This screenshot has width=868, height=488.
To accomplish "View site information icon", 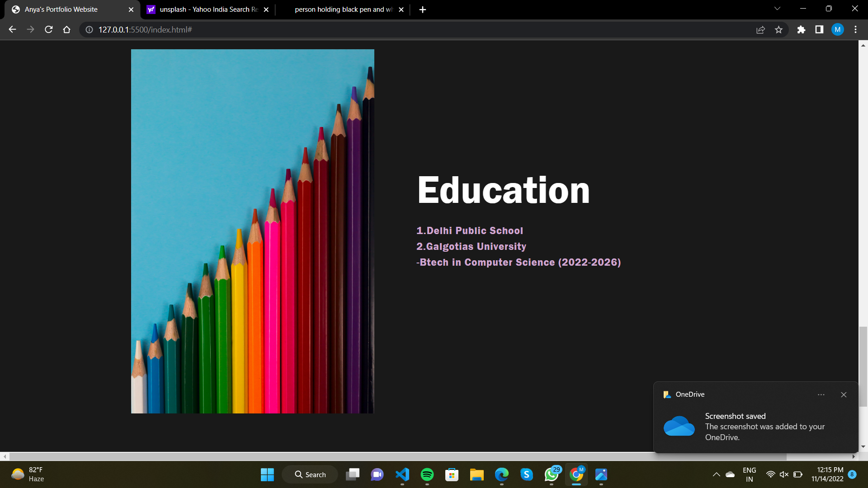I will [90, 29].
